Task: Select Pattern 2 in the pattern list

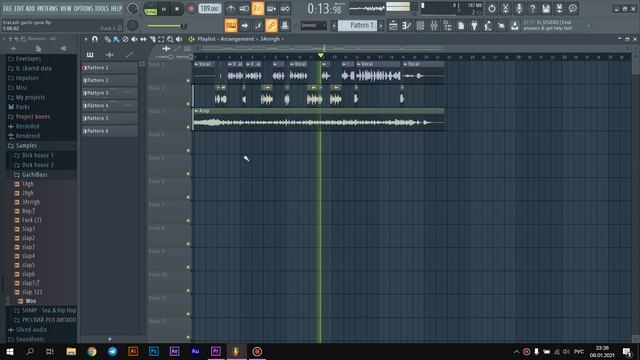Action: click(x=110, y=80)
